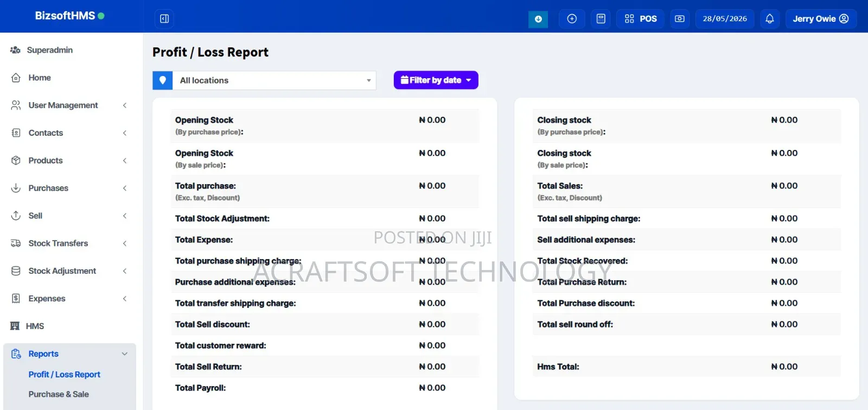Open Filter by date button
This screenshot has width=868, height=410.
pyautogui.click(x=436, y=80)
